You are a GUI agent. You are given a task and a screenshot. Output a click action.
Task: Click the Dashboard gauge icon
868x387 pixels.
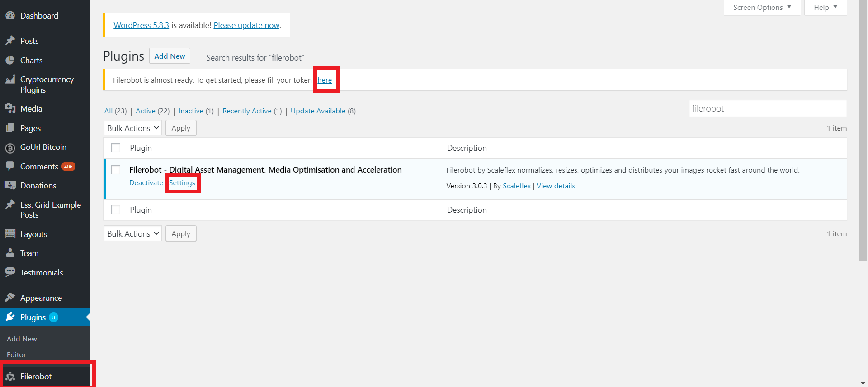click(x=10, y=15)
